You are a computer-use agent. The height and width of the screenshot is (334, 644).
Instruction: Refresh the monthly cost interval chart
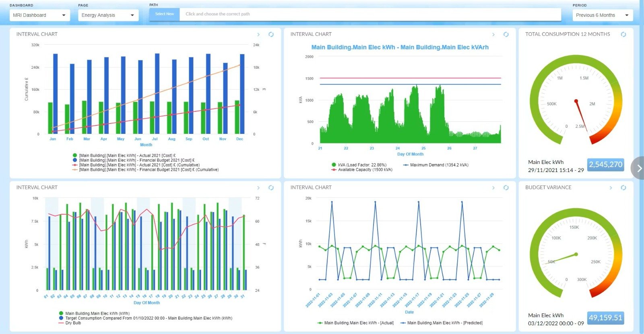pos(271,35)
